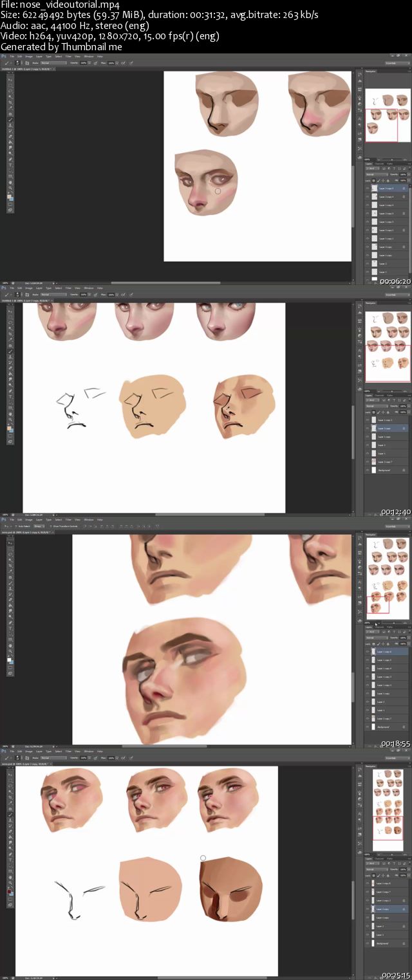This screenshot has width=412, height=980.
Task: Select the Zoom tool in the 00:06:20 frame
Action: [x=10, y=188]
